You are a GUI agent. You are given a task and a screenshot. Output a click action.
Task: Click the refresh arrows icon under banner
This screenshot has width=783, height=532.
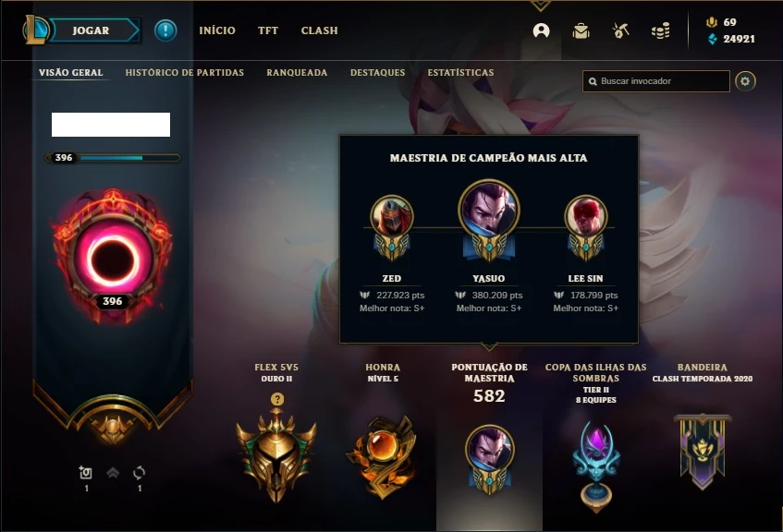(140, 473)
